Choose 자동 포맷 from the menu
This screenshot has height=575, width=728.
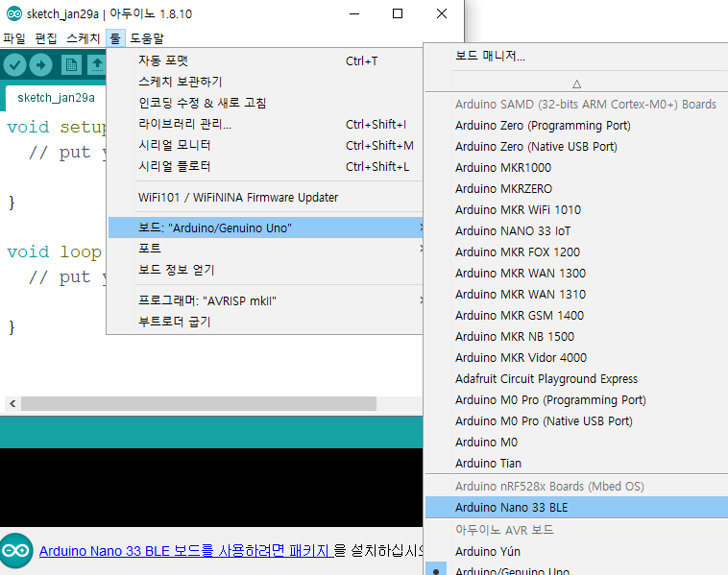coord(266,60)
